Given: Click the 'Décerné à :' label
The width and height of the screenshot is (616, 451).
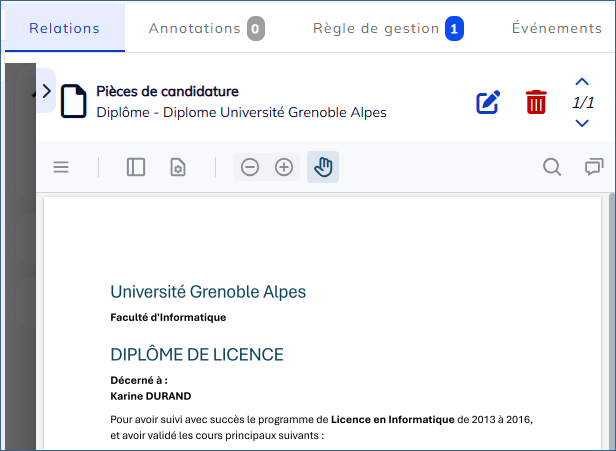Looking at the screenshot, I should pos(139,380).
